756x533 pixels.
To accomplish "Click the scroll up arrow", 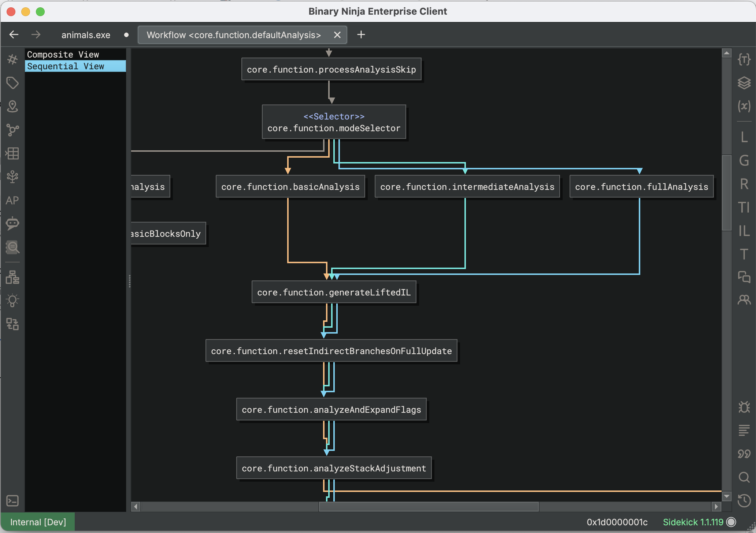I will tap(727, 53).
